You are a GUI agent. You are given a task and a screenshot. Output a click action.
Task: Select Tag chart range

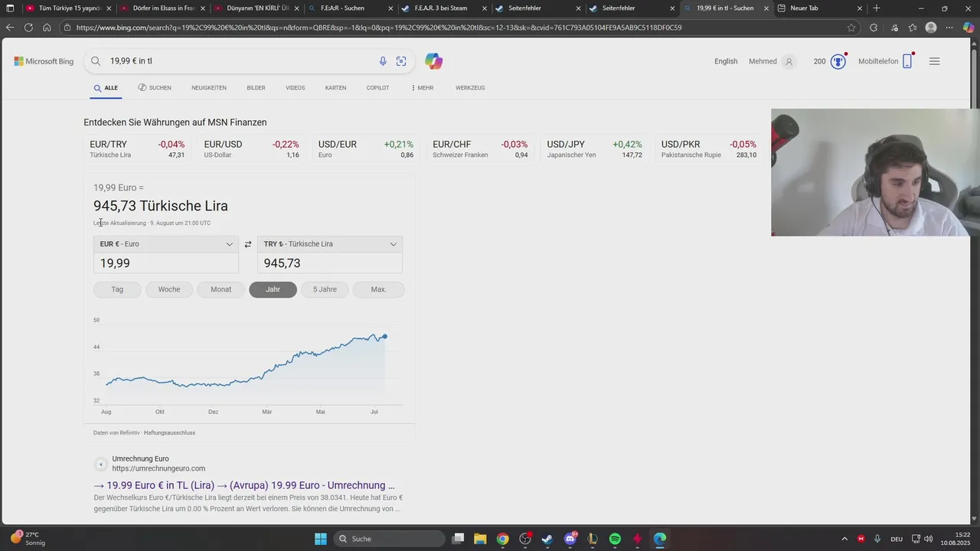pyautogui.click(x=117, y=289)
